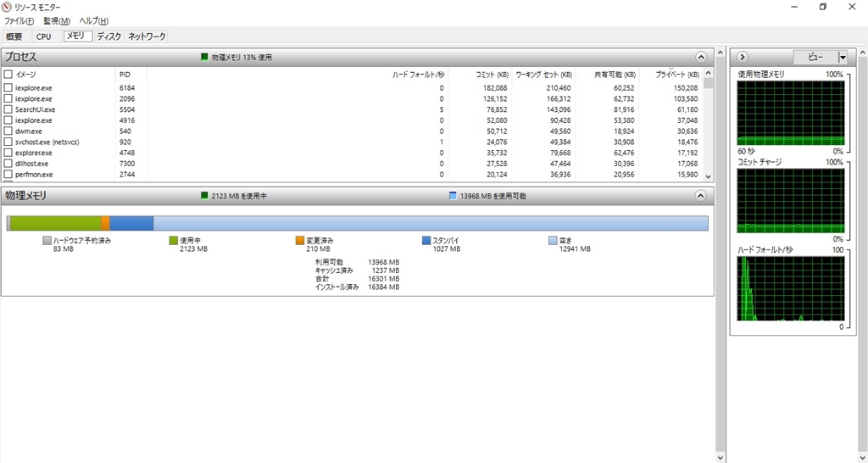Click the 使用物理メモリ graph
The width and height of the screenshot is (868, 463).
pyautogui.click(x=791, y=113)
